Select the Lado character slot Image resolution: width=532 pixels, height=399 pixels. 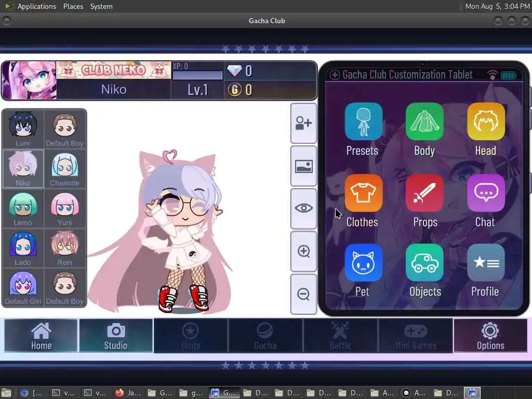(x=23, y=248)
